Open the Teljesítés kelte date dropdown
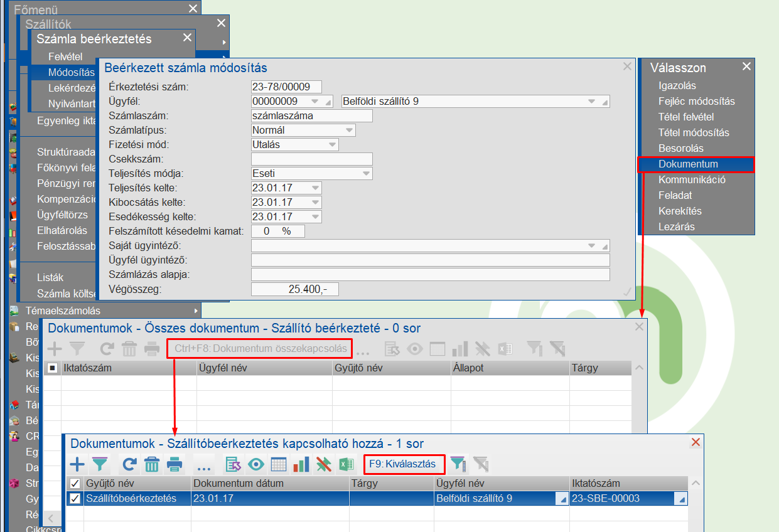Screen dimensions: 779x532 pos(315,188)
